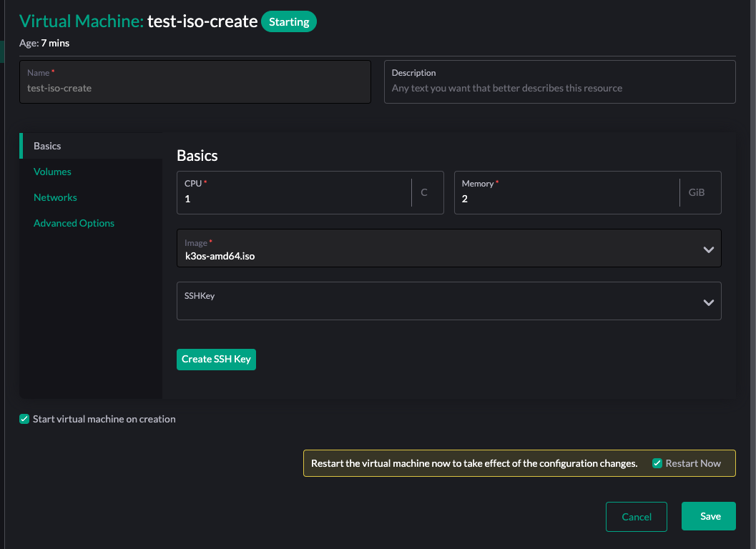Save the virtual machine configuration
This screenshot has width=756, height=549.
coord(709,516)
